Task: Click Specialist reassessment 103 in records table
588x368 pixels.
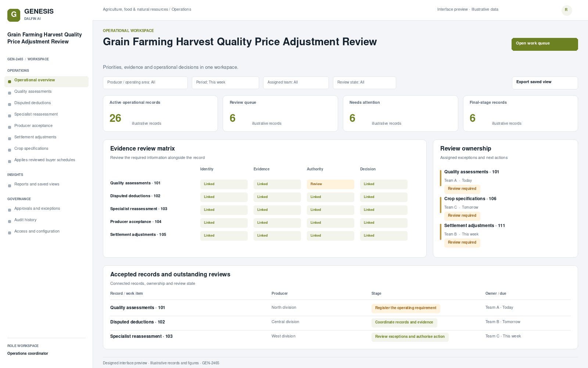Action: [x=141, y=336]
